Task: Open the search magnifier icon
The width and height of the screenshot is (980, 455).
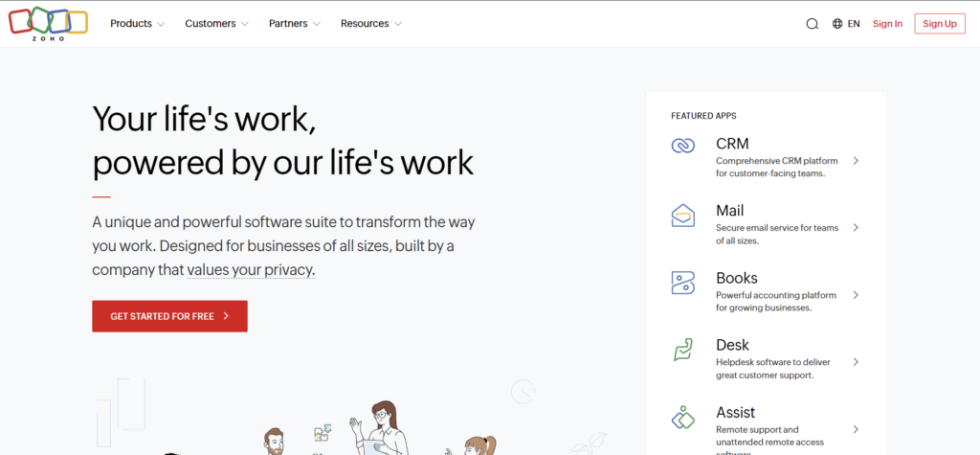Action: point(812,24)
